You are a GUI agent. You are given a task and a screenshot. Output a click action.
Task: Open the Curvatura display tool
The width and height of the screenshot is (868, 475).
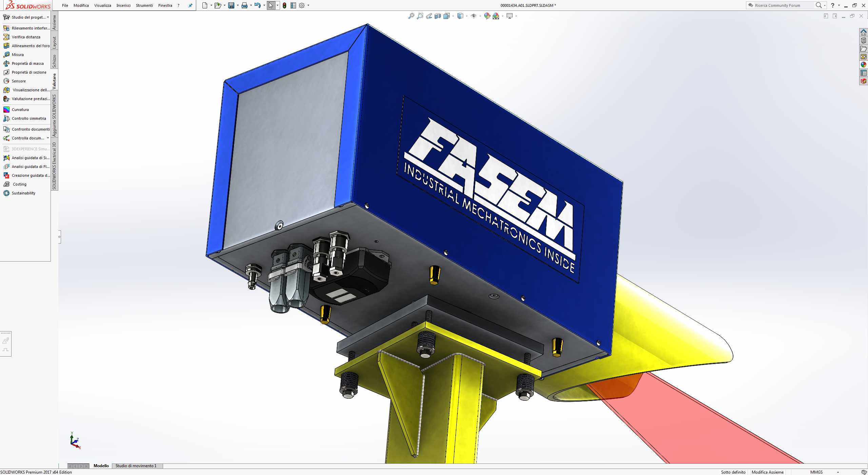16,110
